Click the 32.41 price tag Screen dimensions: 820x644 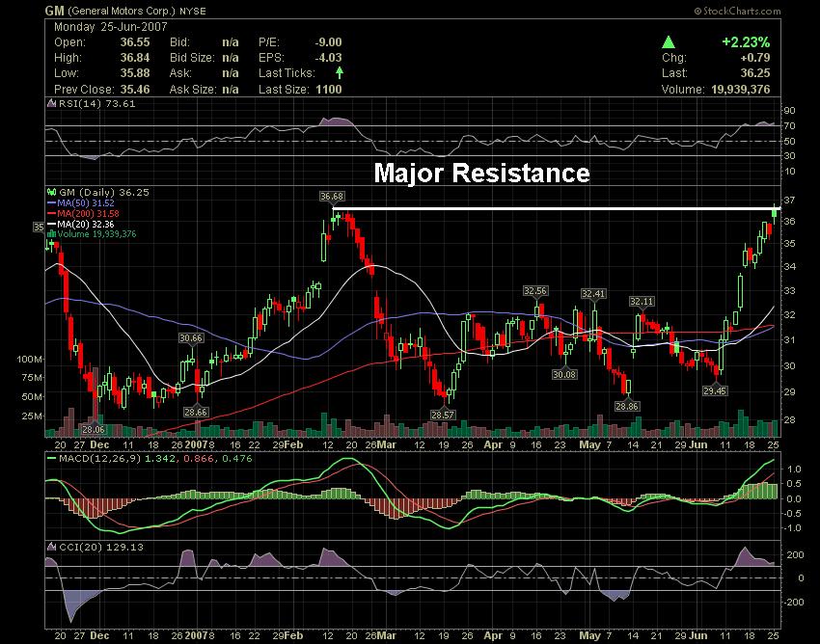click(593, 294)
